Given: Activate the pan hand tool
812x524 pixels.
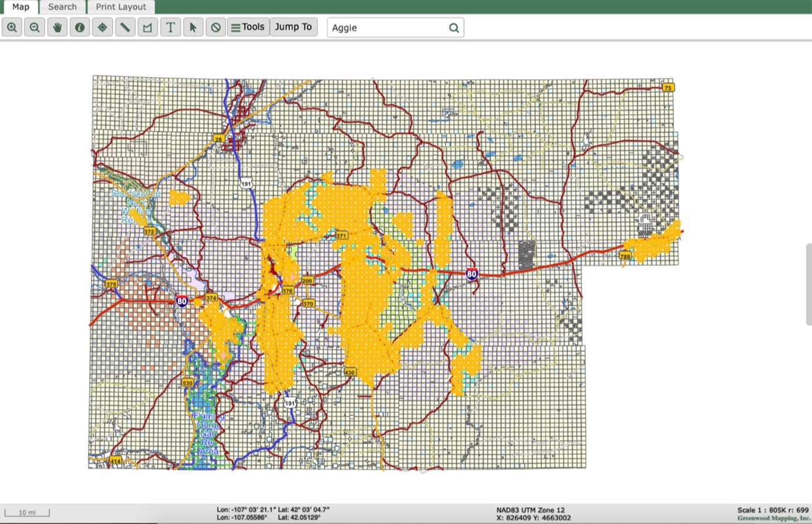Looking at the screenshot, I should click(57, 27).
